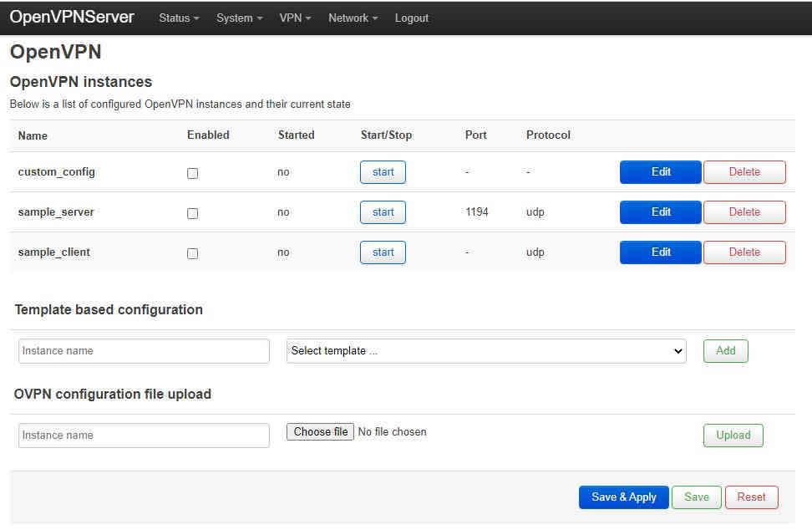Click the Protocol column header

point(548,135)
